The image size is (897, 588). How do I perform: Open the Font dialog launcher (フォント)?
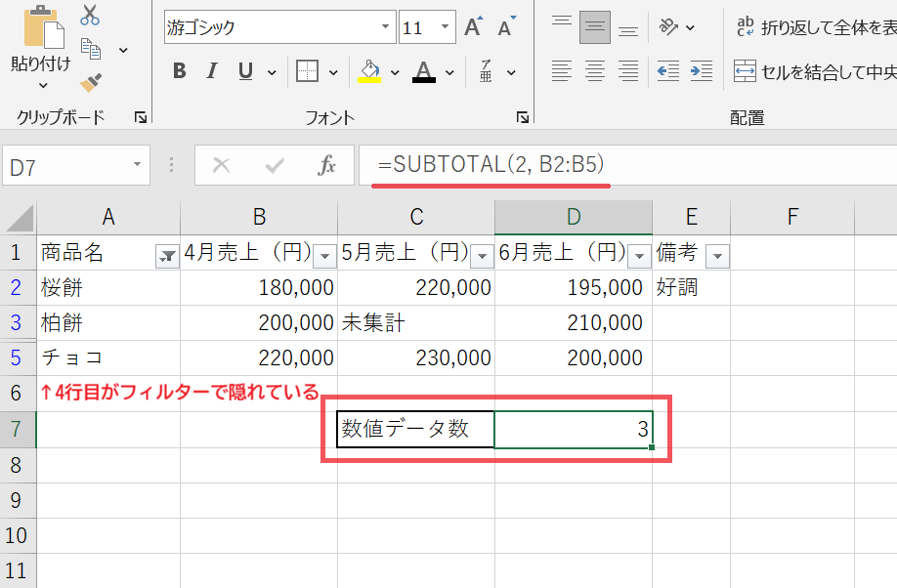523,117
